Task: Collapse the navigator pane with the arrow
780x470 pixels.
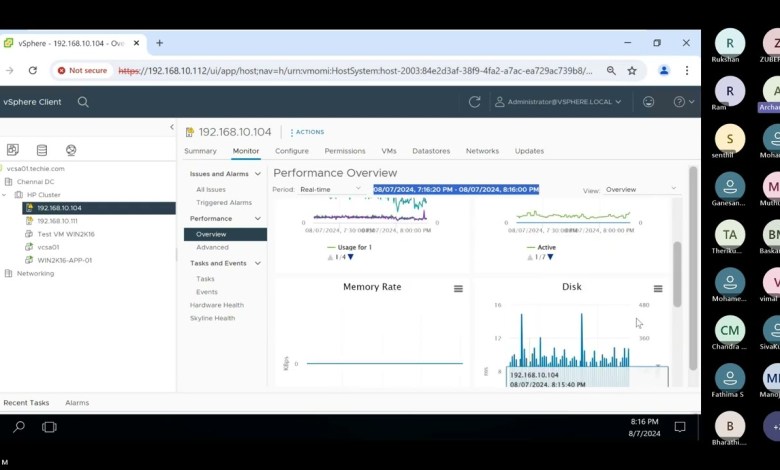Action: [172, 127]
